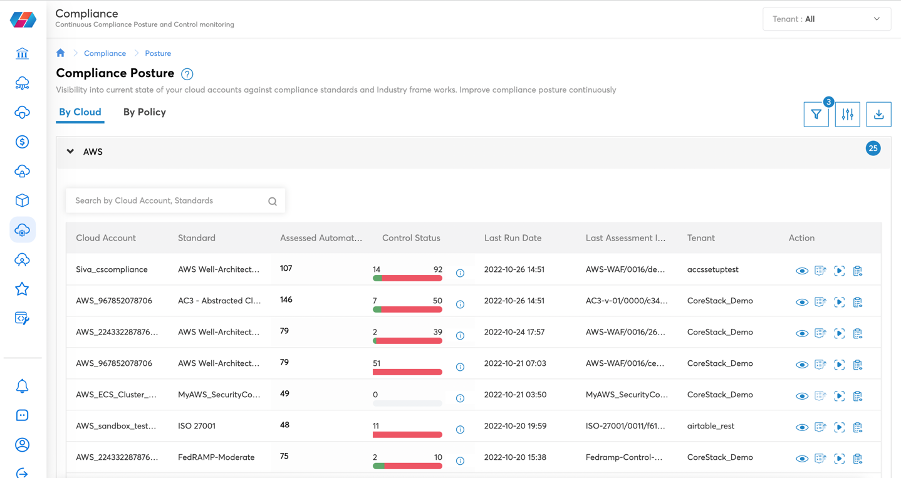Open the notifications bell in sidebar

[22, 387]
